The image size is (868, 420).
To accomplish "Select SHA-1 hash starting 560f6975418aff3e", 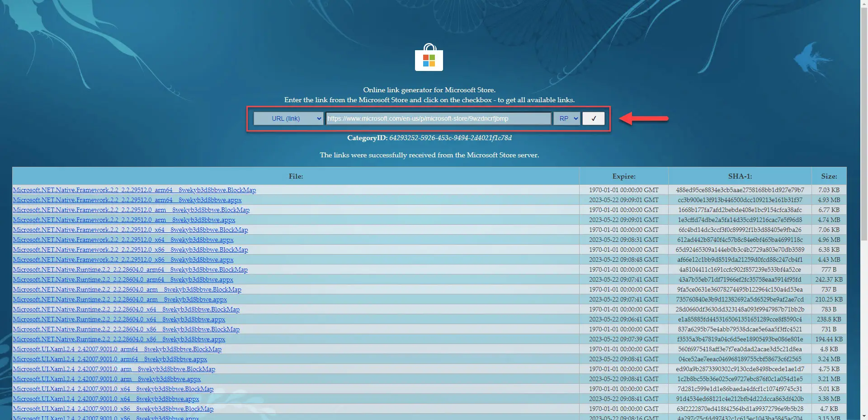I will (740, 349).
